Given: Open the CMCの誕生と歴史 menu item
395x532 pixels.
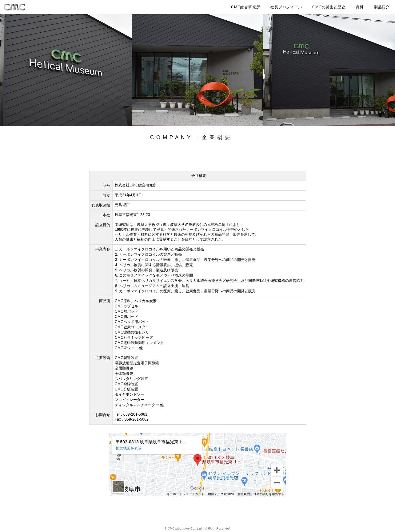Looking at the screenshot, I should [x=329, y=7].
